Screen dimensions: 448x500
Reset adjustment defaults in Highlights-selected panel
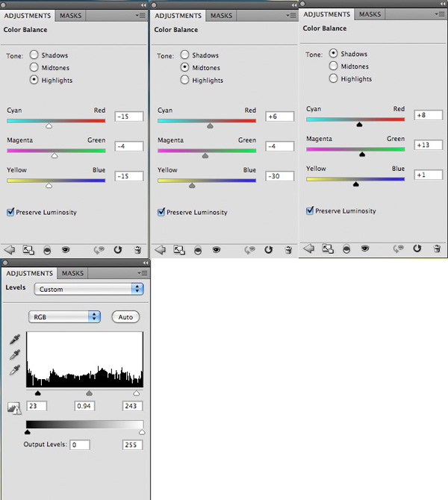coord(118,250)
